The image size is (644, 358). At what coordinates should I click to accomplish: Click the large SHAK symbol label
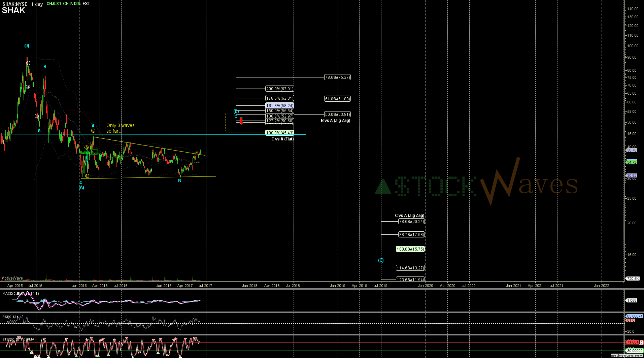[x=13, y=10]
